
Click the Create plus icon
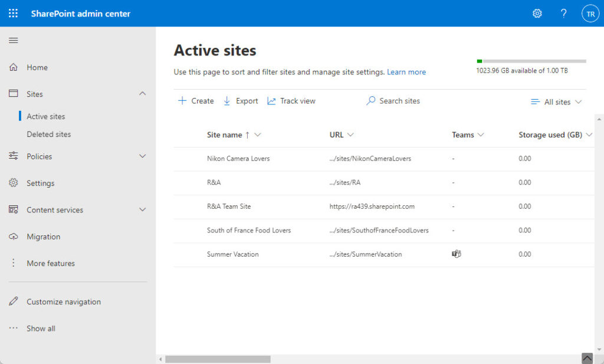coord(182,101)
